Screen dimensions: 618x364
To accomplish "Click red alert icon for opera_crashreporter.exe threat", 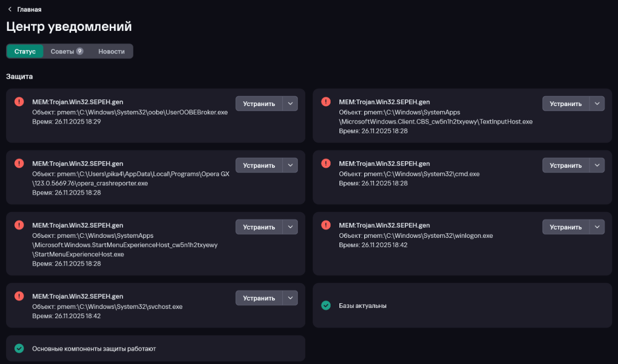I will [x=19, y=164].
